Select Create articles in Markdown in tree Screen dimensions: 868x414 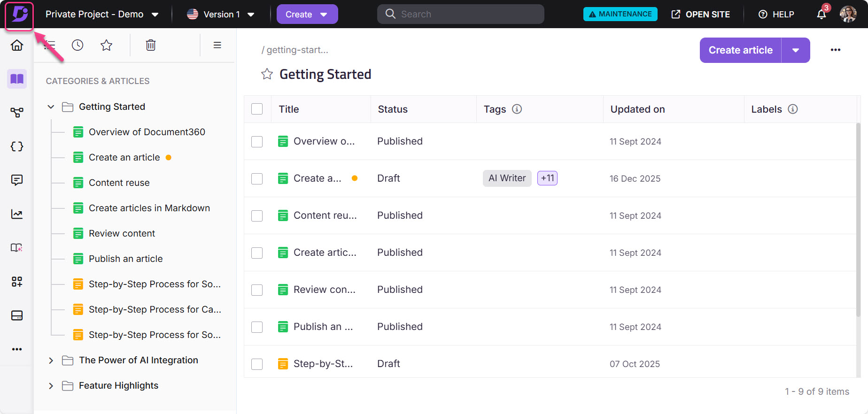pyautogui.click(x=149, y=208)
